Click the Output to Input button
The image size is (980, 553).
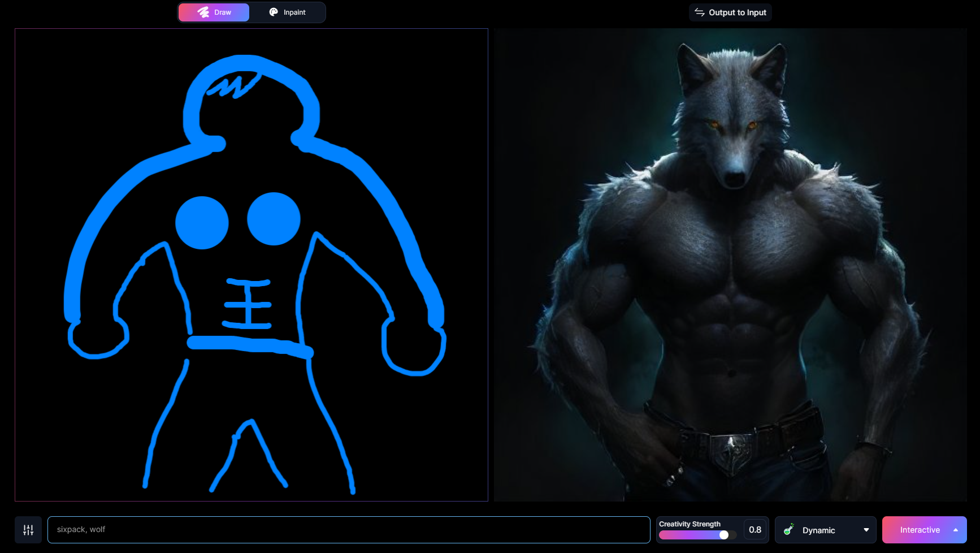(730, 12)
